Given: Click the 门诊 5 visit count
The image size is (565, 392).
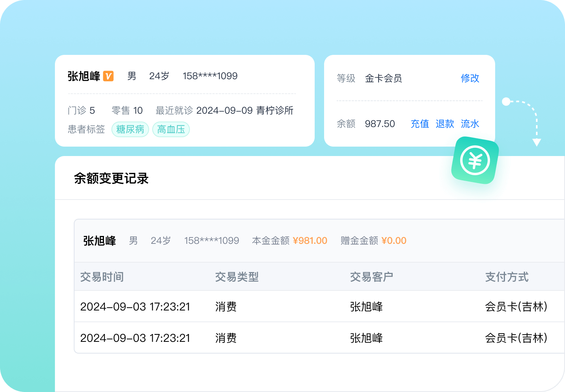Looking at the screenshot, I should point(81,111).
